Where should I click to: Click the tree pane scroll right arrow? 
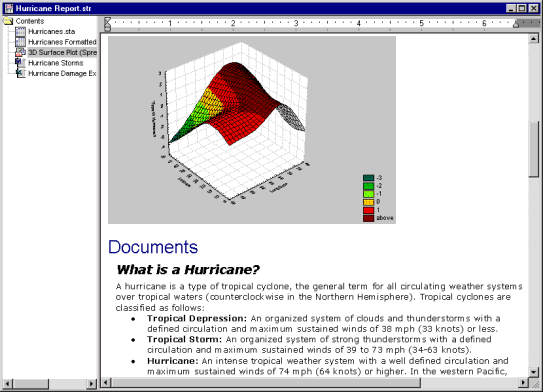91,383
